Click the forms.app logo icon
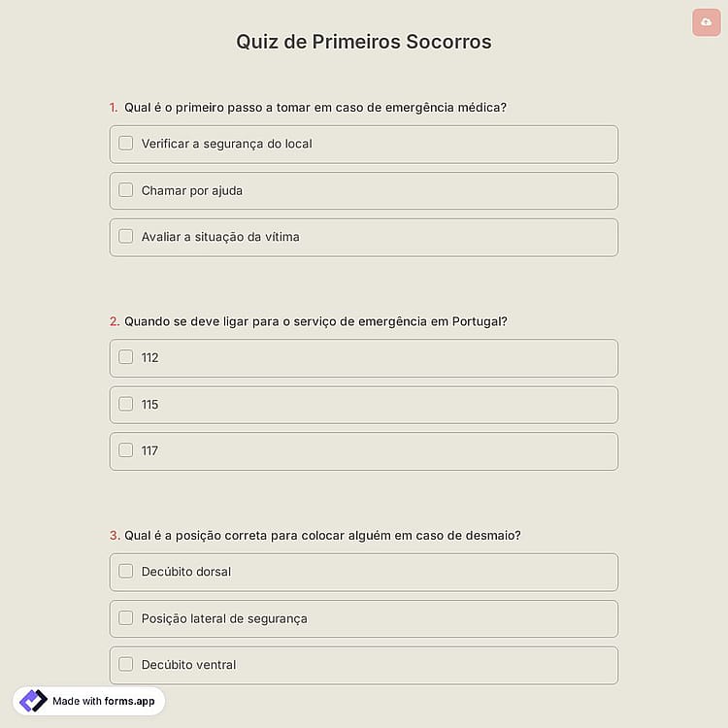Screen dimensions: 728x728 coord(33,701)
